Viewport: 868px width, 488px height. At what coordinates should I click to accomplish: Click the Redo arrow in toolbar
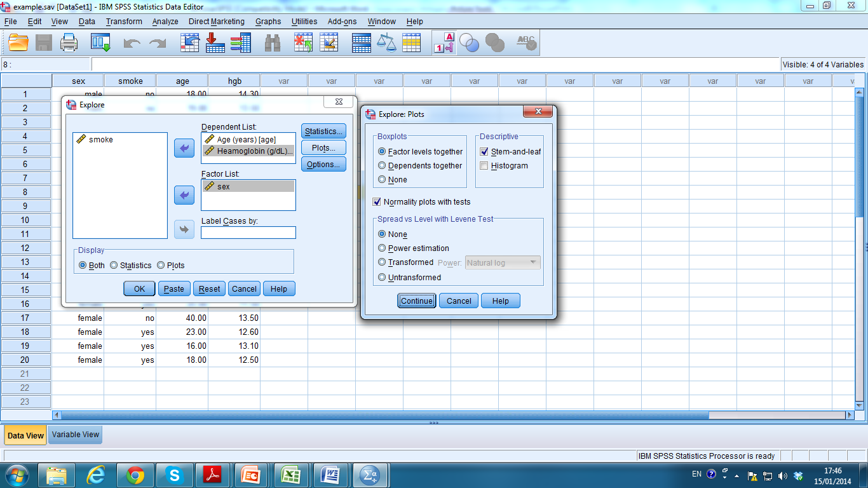(157, 43)
